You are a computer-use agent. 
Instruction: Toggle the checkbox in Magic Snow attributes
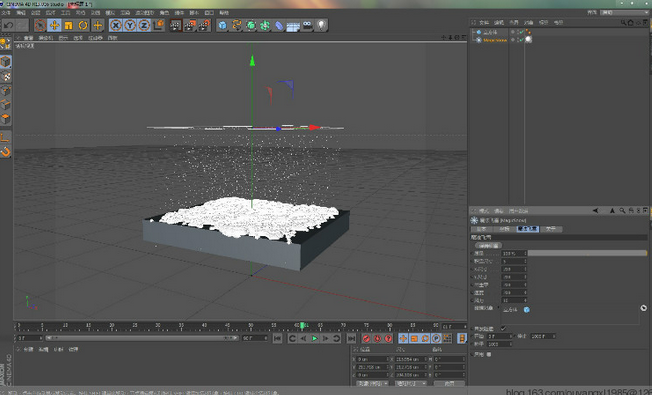503,328
